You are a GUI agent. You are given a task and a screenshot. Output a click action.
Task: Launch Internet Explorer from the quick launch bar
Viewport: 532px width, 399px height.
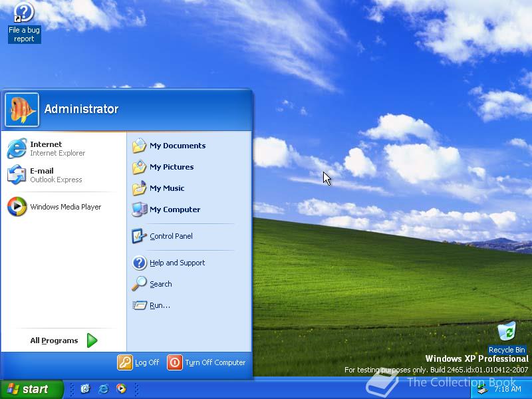click(x=103, y=388)
